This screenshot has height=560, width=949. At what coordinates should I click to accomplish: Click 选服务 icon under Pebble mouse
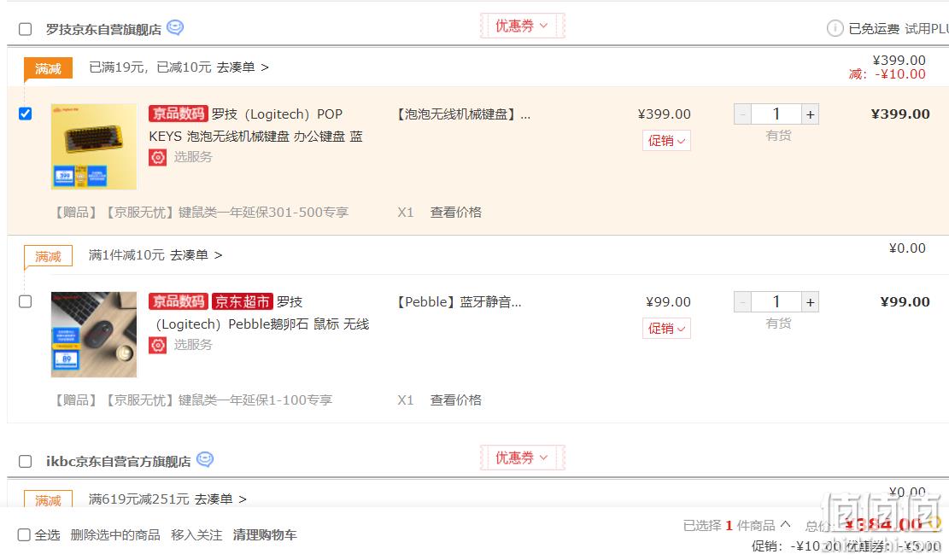(157, 345)
